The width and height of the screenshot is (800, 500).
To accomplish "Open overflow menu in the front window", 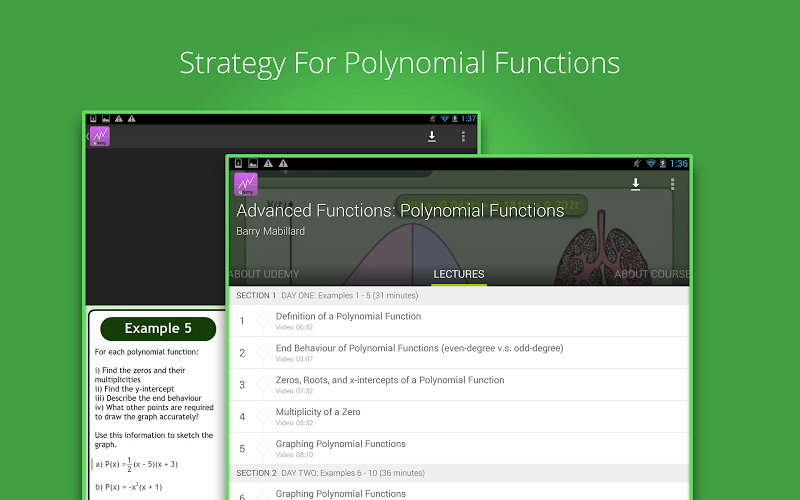I will [672, 184].
